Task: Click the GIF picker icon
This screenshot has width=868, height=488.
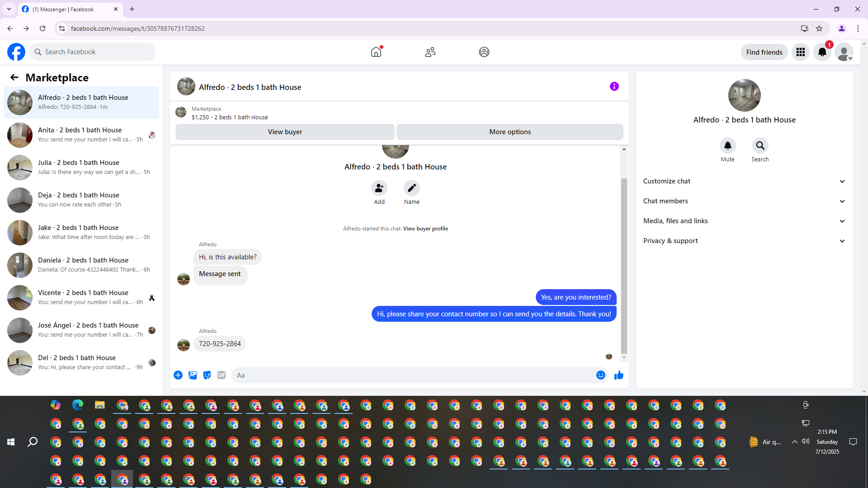Action: click(x=221, y=375)
